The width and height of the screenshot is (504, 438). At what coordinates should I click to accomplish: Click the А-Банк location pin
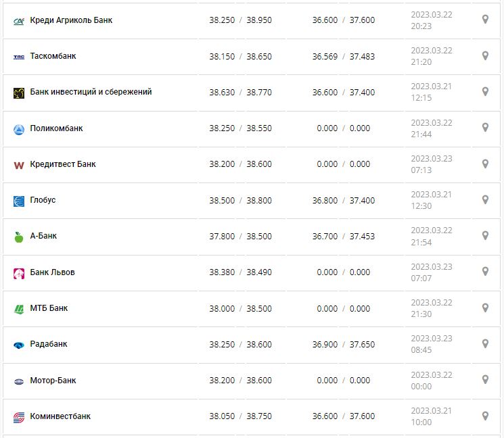click(x=485, y=235)
